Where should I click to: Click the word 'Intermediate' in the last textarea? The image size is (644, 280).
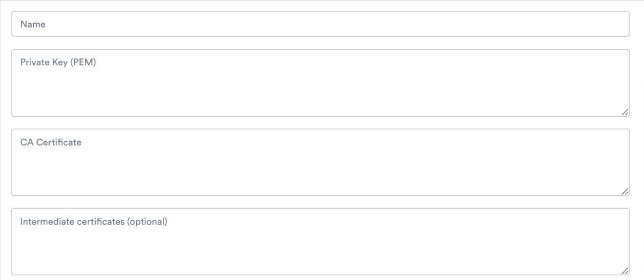tap(47, 222)
